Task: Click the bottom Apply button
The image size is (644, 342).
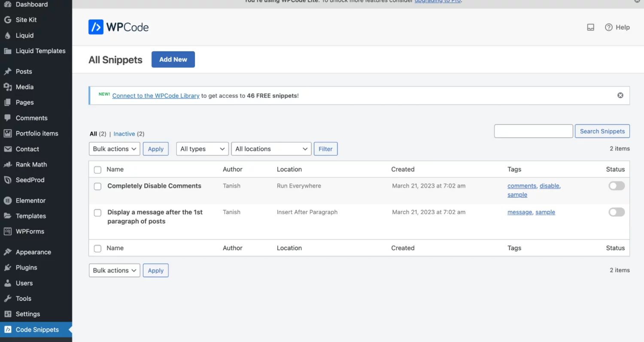Action: 156,270
